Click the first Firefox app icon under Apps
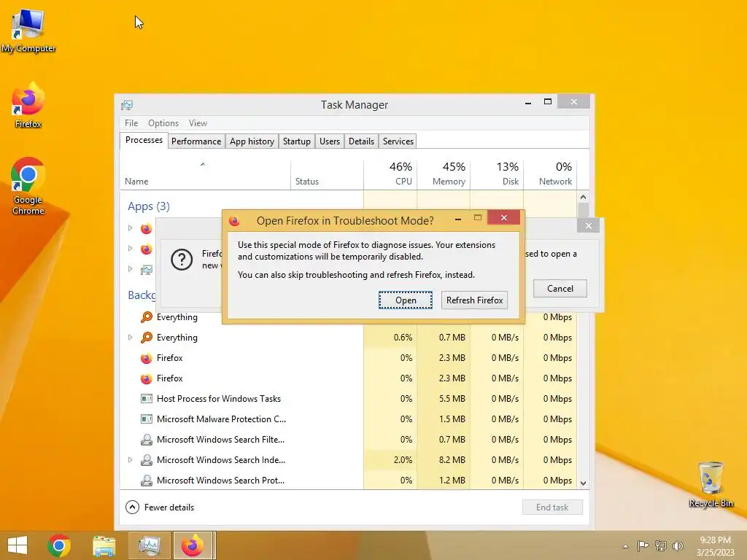Viewport: 747px width, 560px height. click(x=146, y=228)
